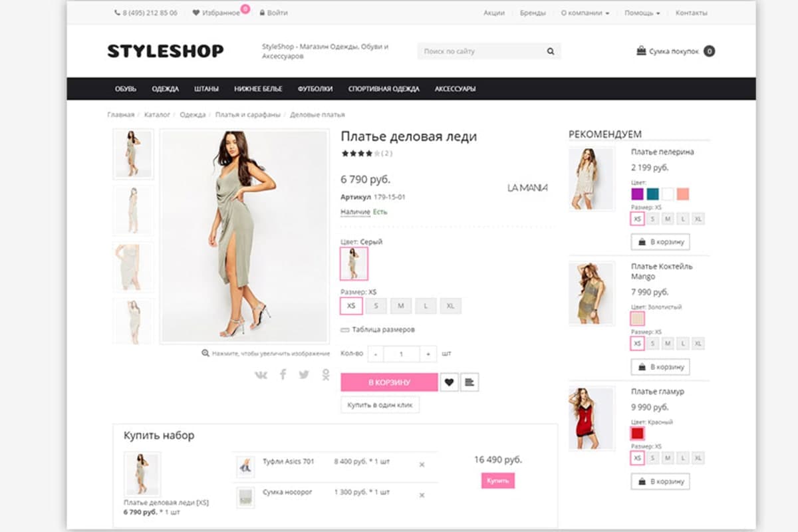
Task: Click the search magnifier icon
Action: point(551,51)
